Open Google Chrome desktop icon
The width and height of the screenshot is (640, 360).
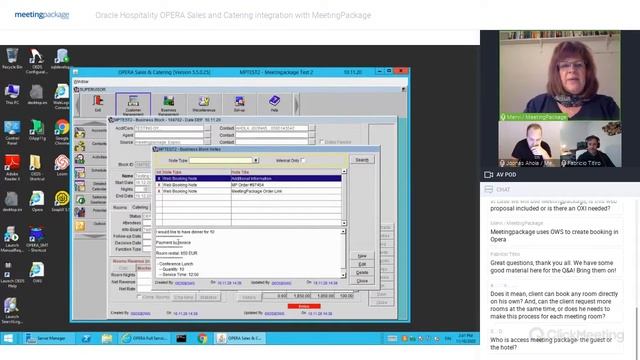[x=62, y=132]
